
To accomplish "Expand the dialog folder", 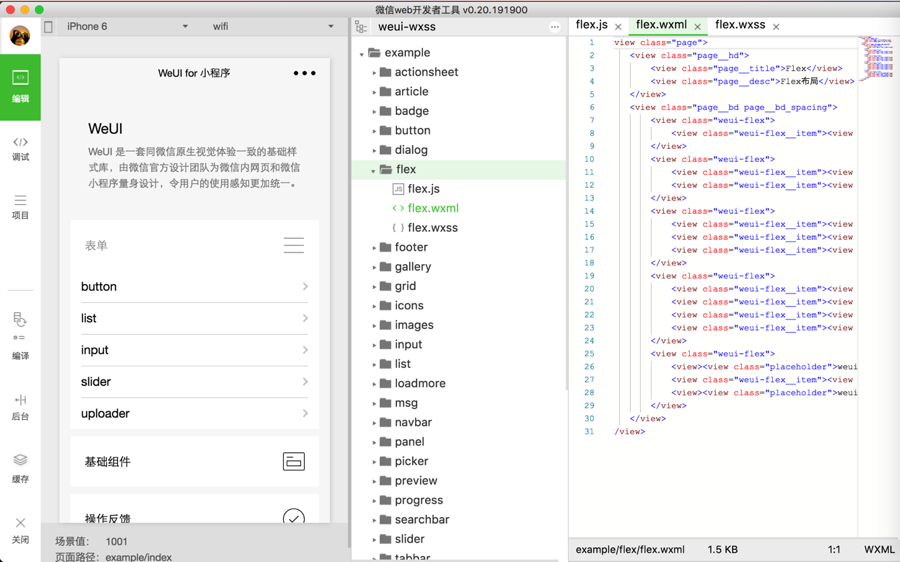I will [374, 151].
